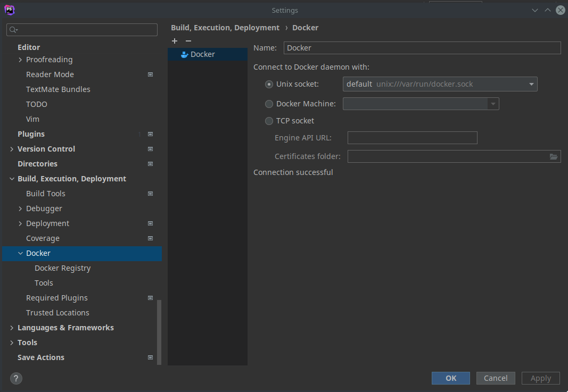
Task: Open the Unix socket default dropdown
Action: coord(440,84)
